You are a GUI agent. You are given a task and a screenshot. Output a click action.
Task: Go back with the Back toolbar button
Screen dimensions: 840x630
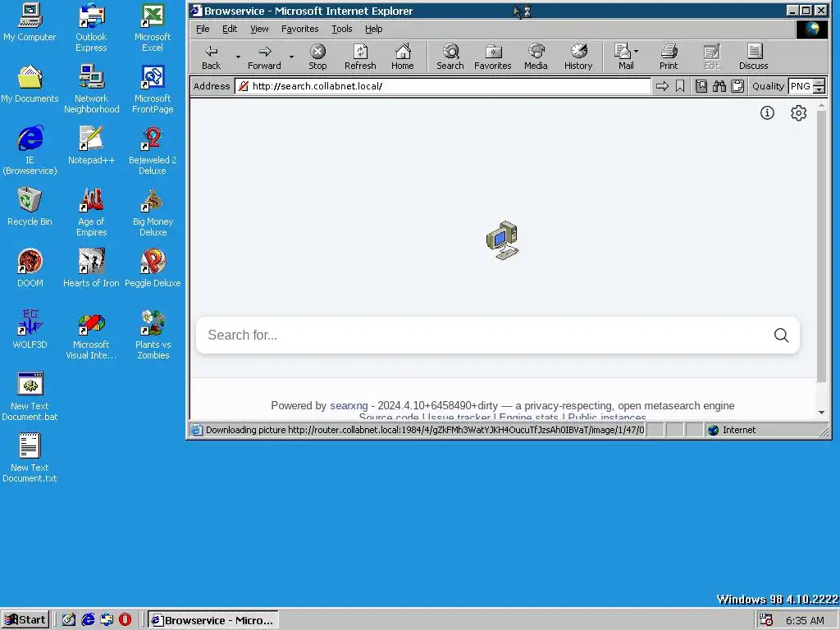coord(211,57)
